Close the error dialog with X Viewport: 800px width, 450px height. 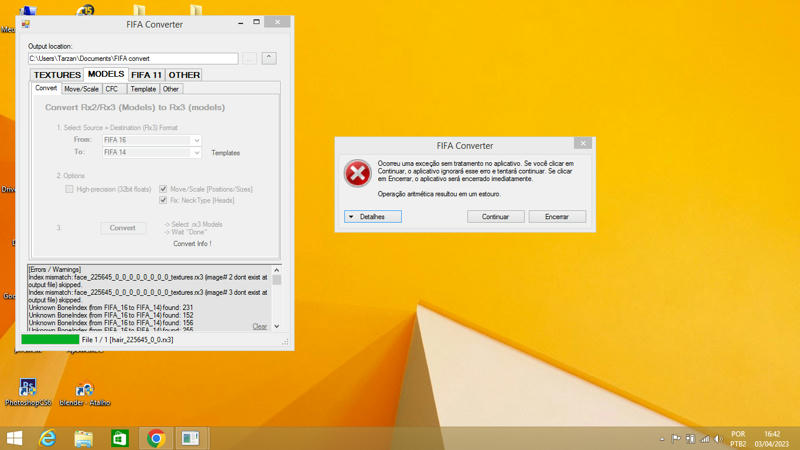coord(583,143)
